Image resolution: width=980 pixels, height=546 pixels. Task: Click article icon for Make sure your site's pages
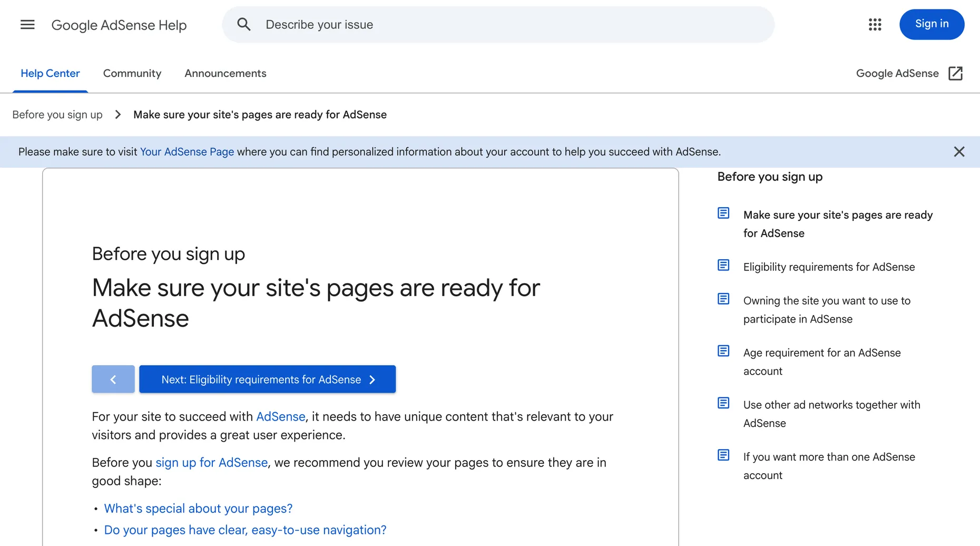click(723, 213)
